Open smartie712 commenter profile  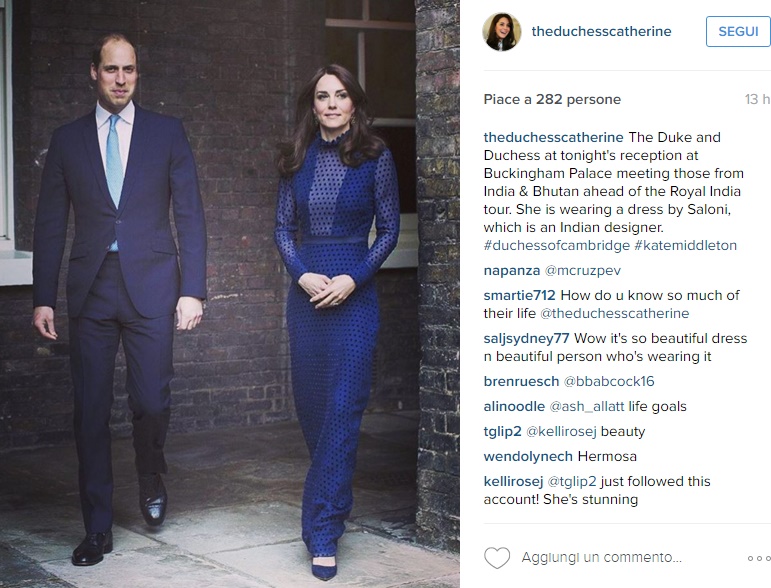(519, 295)
